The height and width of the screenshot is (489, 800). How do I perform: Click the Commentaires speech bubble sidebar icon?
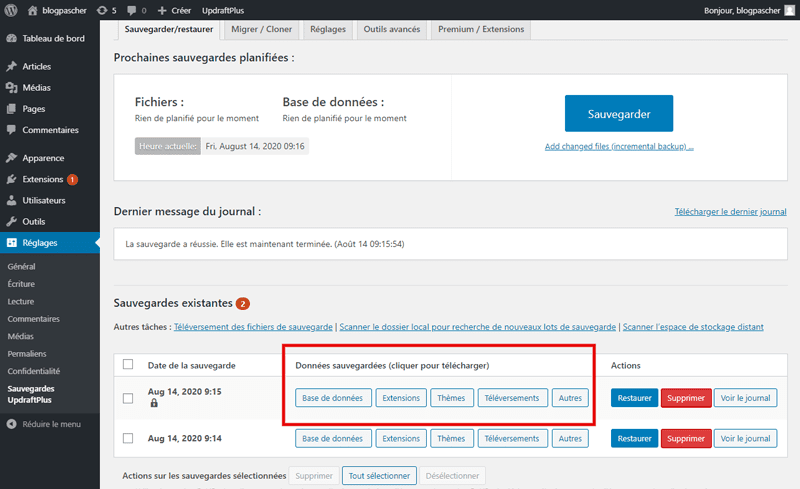[x=11, y=130]
